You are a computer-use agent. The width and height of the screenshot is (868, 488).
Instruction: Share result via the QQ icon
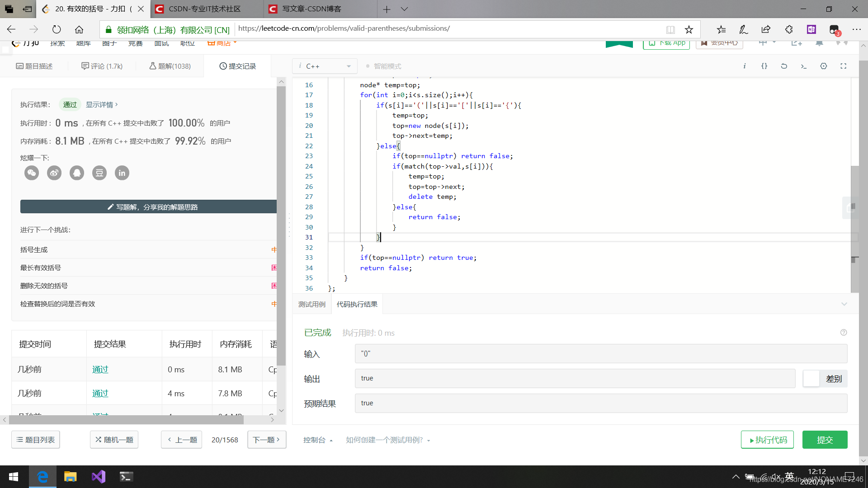[x=77, y=173]
